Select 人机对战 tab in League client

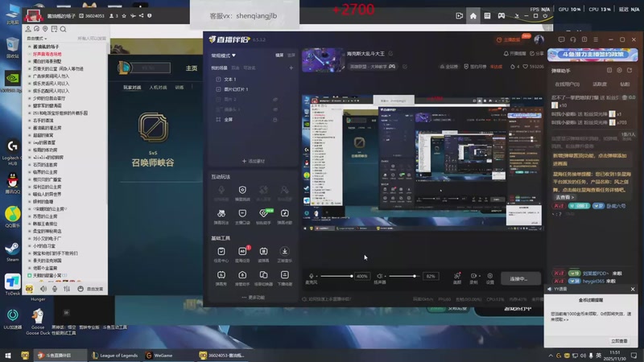pyautogui.click(x=158, y=88)
